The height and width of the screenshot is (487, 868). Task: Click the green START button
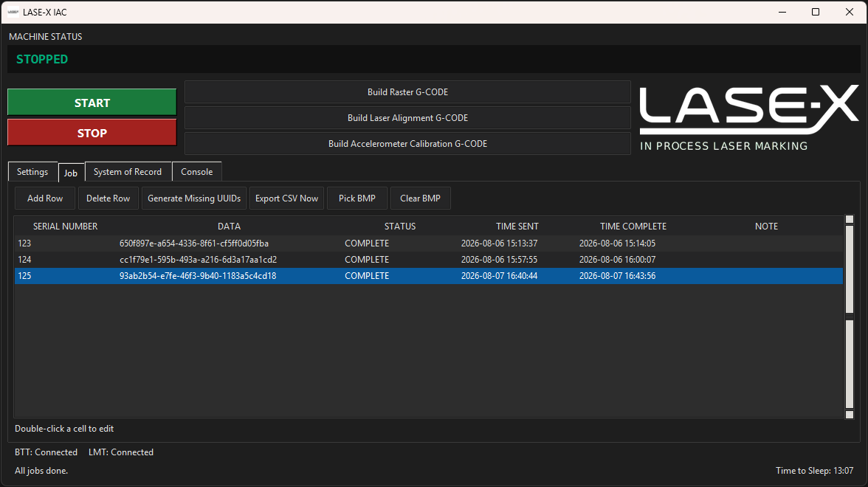pyautogui.click(x=92, y=103)
